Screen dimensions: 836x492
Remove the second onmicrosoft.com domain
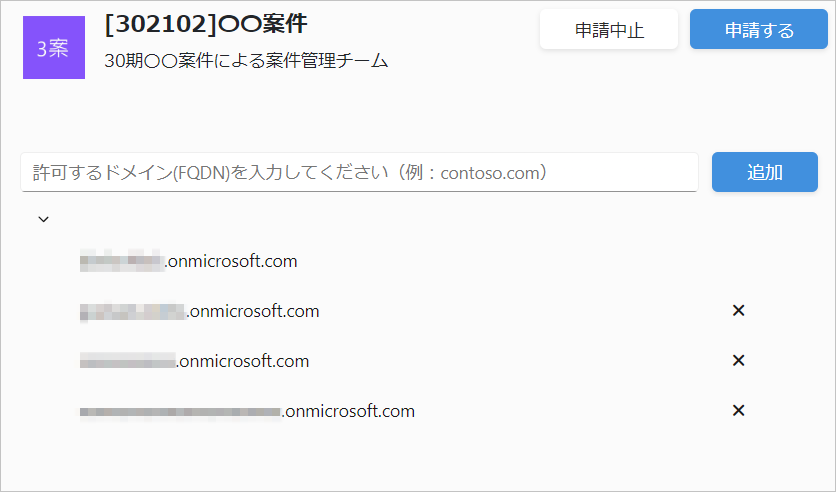pyautogui.click(x=738, y=310)
